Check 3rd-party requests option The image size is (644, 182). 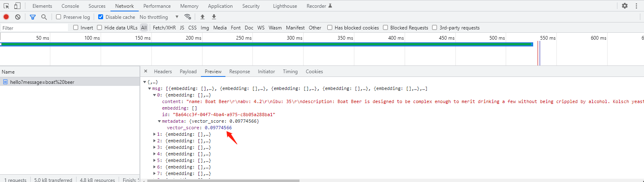click(x=435, y=27)
